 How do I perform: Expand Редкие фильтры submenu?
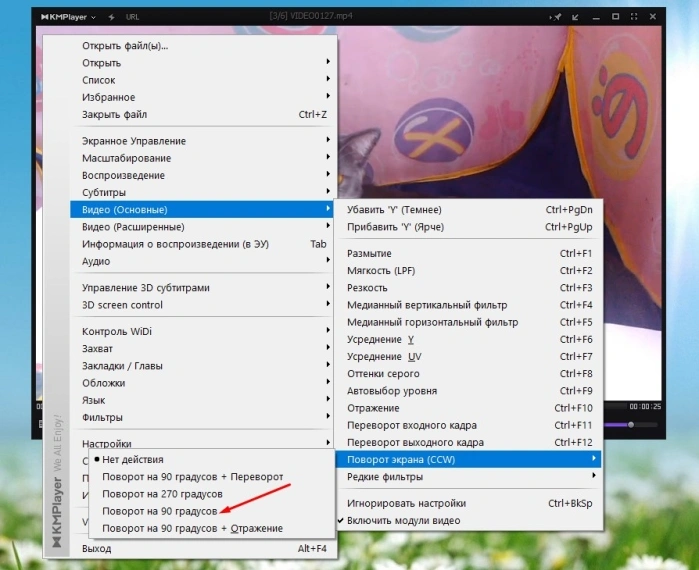click(469, 477)
